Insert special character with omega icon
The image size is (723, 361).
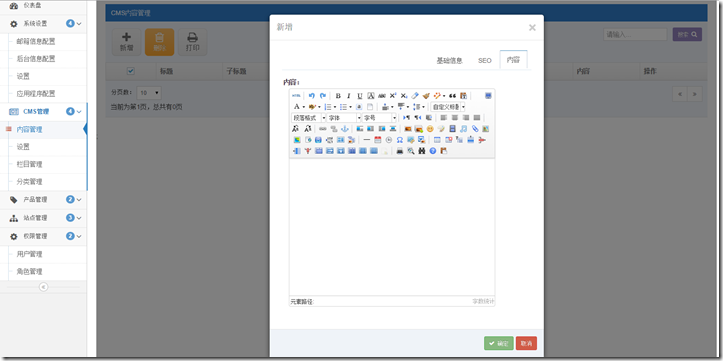[400, 140]
